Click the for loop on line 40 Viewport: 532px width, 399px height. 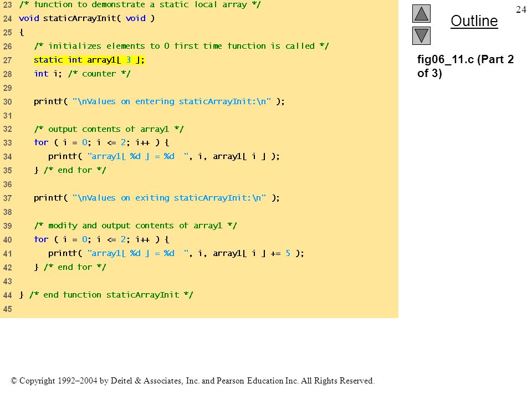click(x=101, y=239)
